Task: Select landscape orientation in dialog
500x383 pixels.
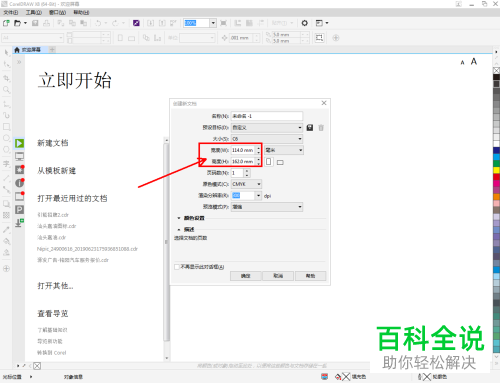Action: (x=280, y=162)
